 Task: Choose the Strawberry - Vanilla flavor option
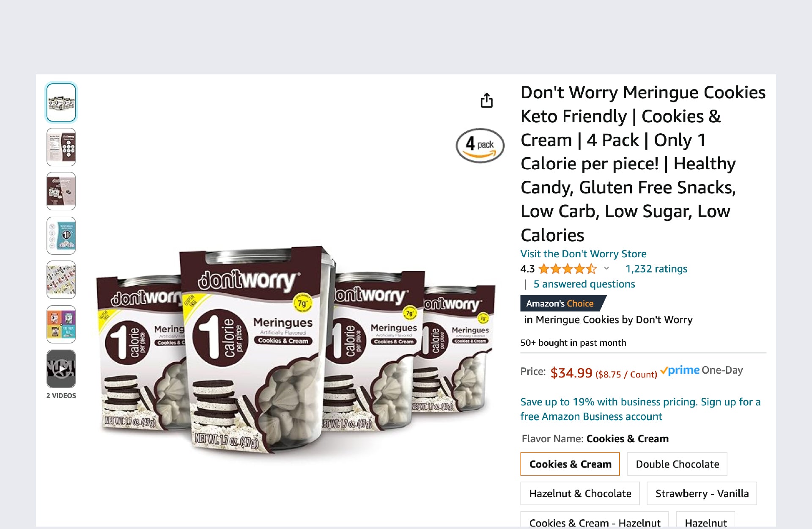coord(702,493)
